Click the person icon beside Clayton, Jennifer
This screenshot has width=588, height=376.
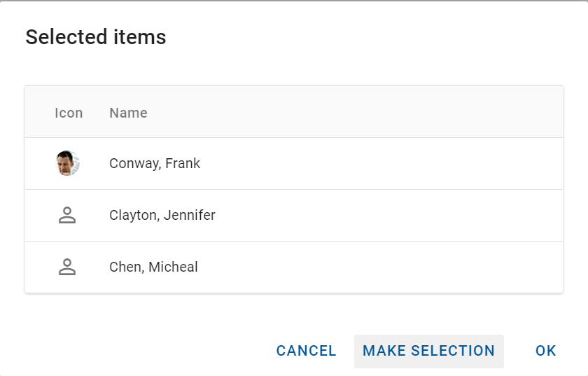(67, 215)
